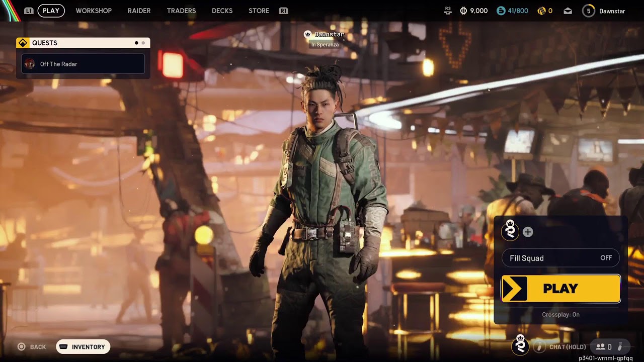
Task: Click the R3 shortcut icon in the top bar
Action: [x=448, y=11]
